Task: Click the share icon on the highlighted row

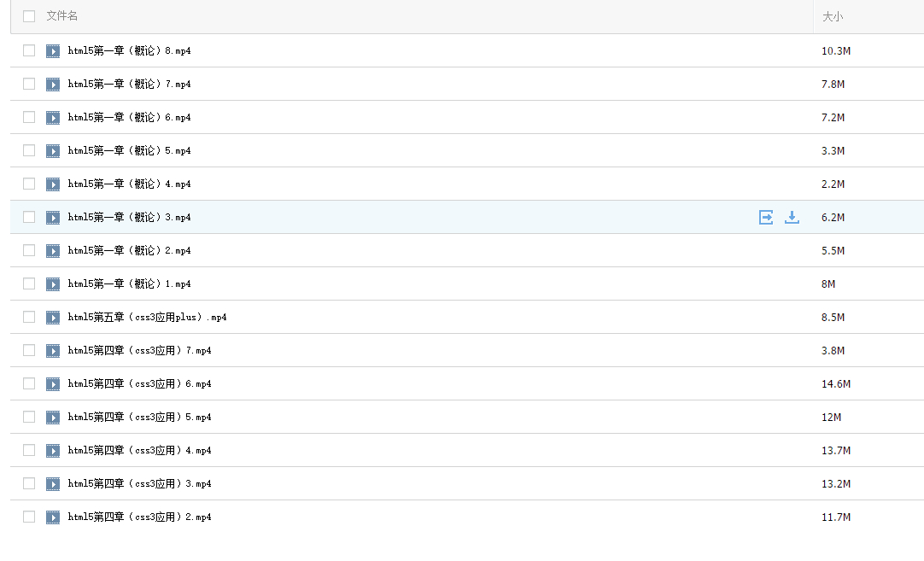Action: 766,218
